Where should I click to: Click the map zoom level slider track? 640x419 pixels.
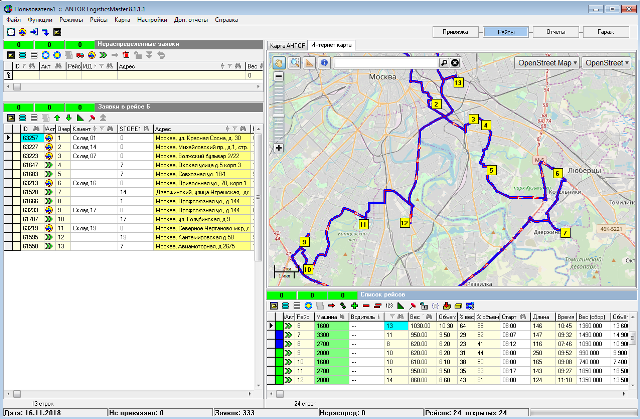279,112
